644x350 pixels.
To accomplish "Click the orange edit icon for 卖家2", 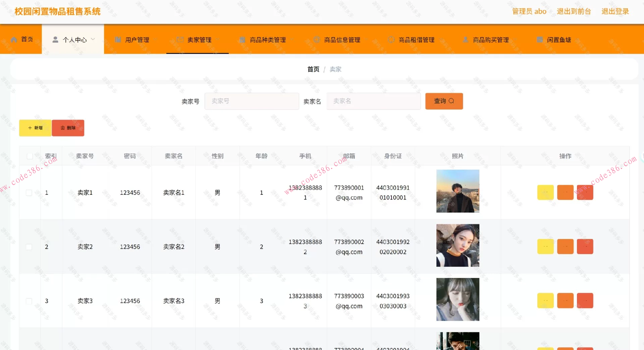I will (565, 246).
